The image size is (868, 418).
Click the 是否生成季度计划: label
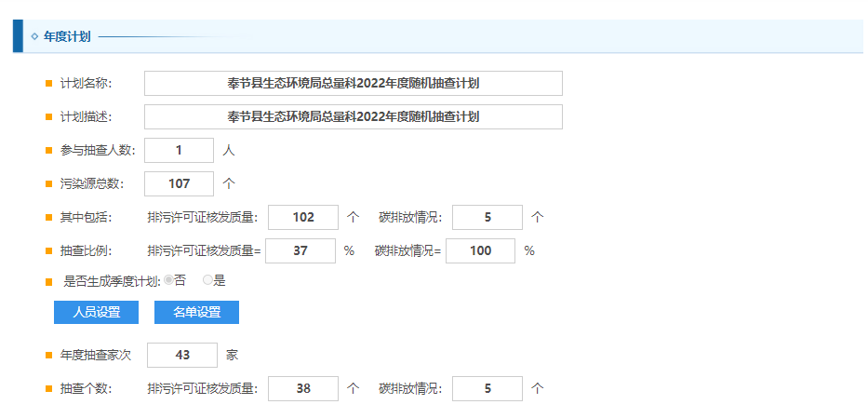113,281
